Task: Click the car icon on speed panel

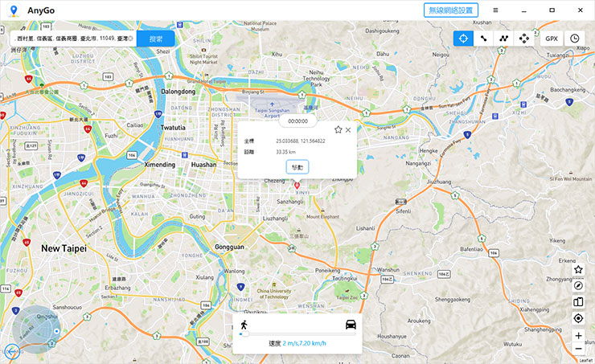Action: coord(351,325)
